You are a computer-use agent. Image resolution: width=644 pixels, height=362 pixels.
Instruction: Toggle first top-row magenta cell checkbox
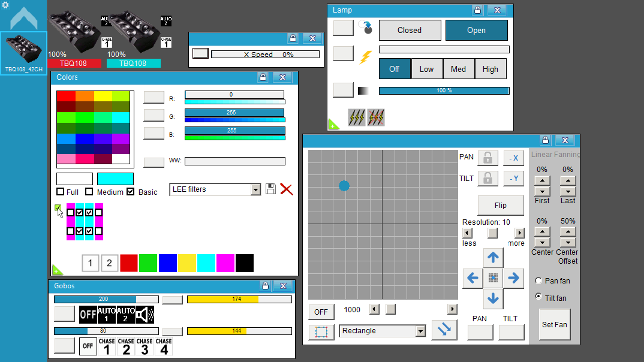click(70, 213)
